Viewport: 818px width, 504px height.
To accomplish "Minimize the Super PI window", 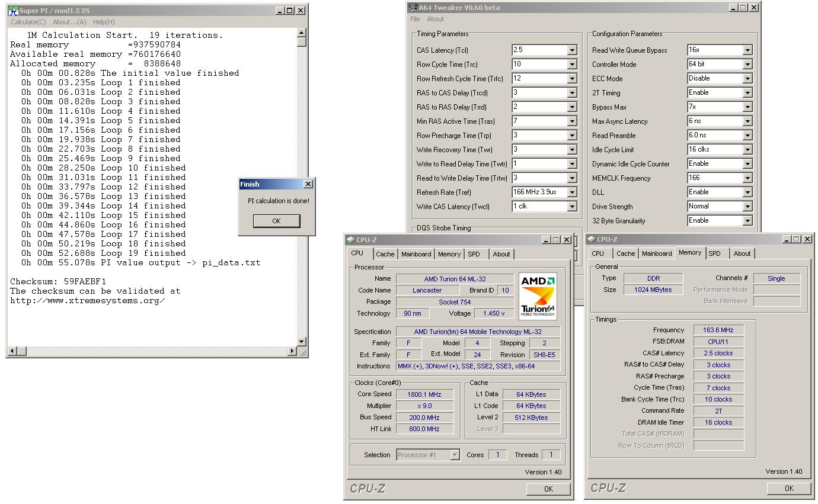I will (280, 10).
